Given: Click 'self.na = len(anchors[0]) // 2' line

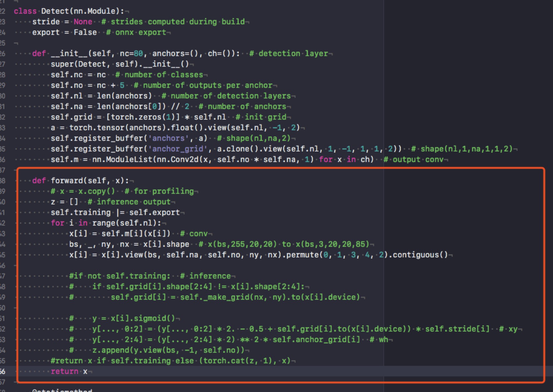Looking at the screenshot, I should [169, 107].
